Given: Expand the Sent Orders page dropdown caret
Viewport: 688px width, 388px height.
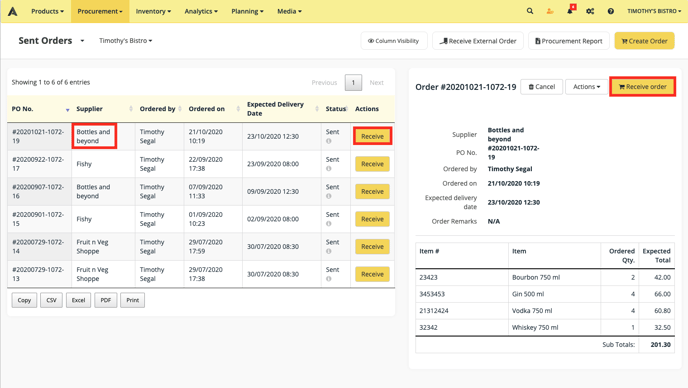Looking at the screenshot, I should coord(82,41).
